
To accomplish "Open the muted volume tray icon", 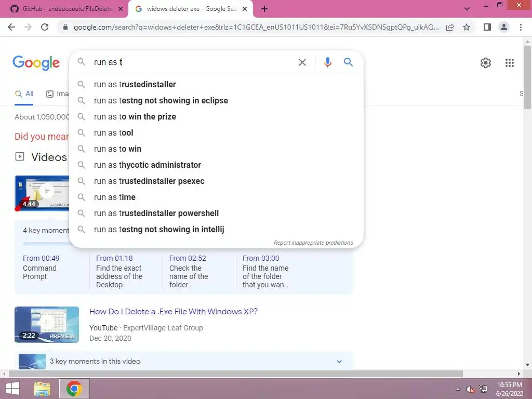I will [x=470, y=389].
